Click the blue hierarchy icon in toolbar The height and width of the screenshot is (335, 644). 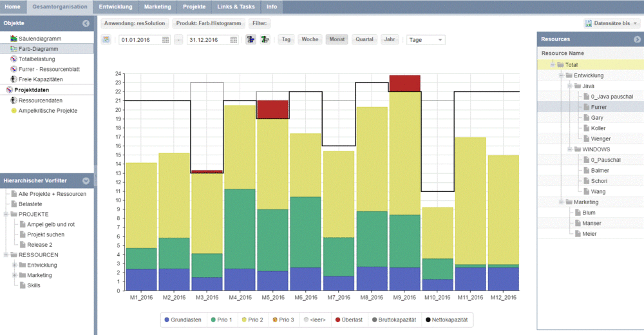pyautogui.click(x=251, y=39)
